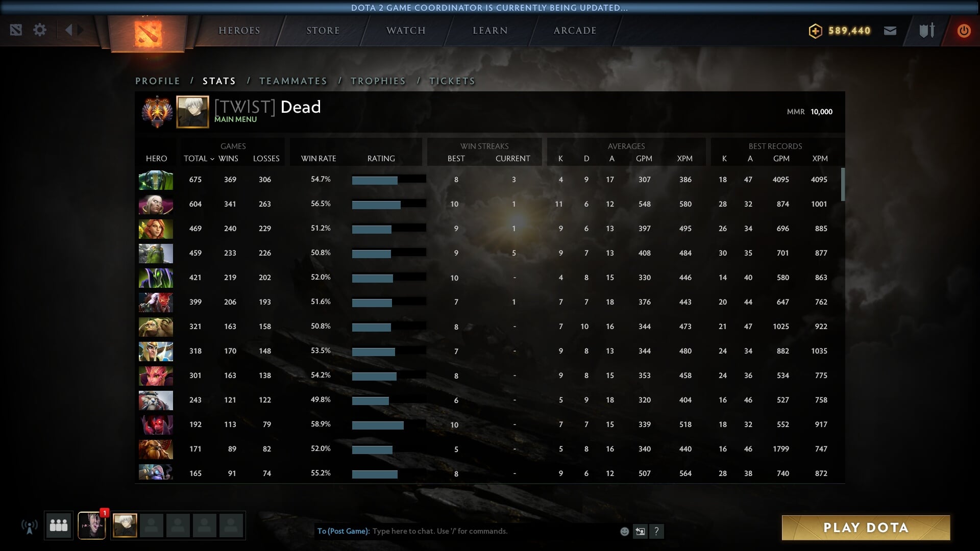The image size is (980, 551).
Task: Open the party members icon
Action: coord(59,525)
